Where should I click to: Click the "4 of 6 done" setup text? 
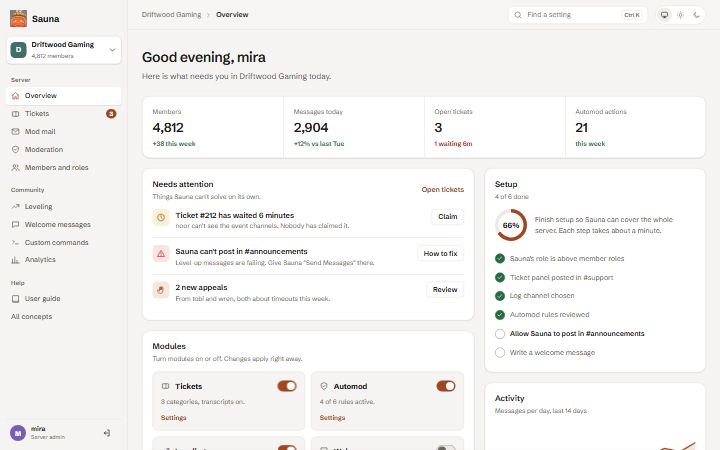point(512,197)
